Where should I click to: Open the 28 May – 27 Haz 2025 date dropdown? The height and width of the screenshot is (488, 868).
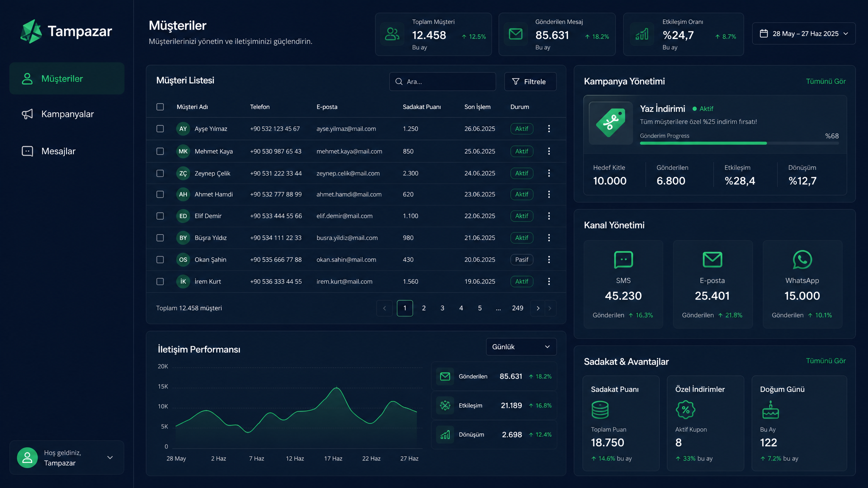pos(804,33)
